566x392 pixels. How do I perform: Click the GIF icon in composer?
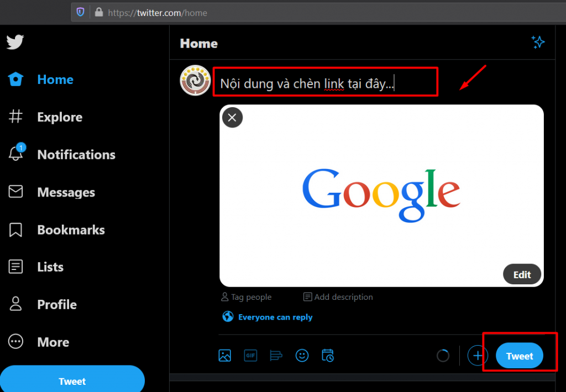pos(250,356)
